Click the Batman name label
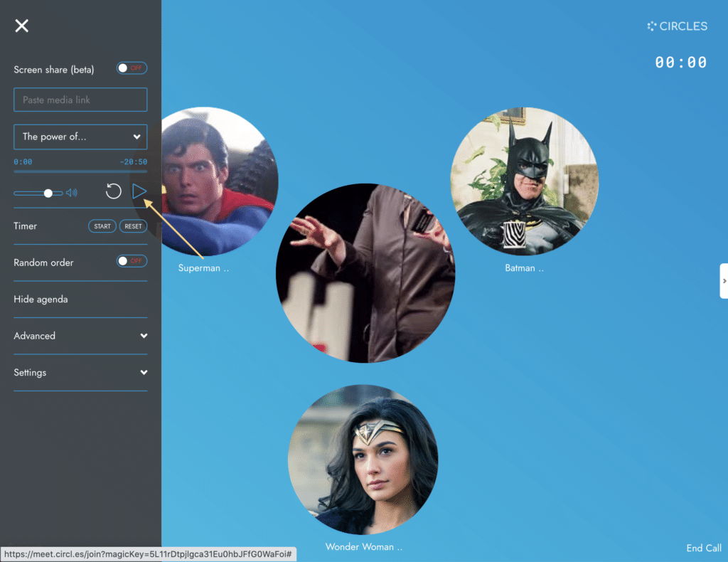This screenshot has height=562, width=728. [x=524, y=268]
